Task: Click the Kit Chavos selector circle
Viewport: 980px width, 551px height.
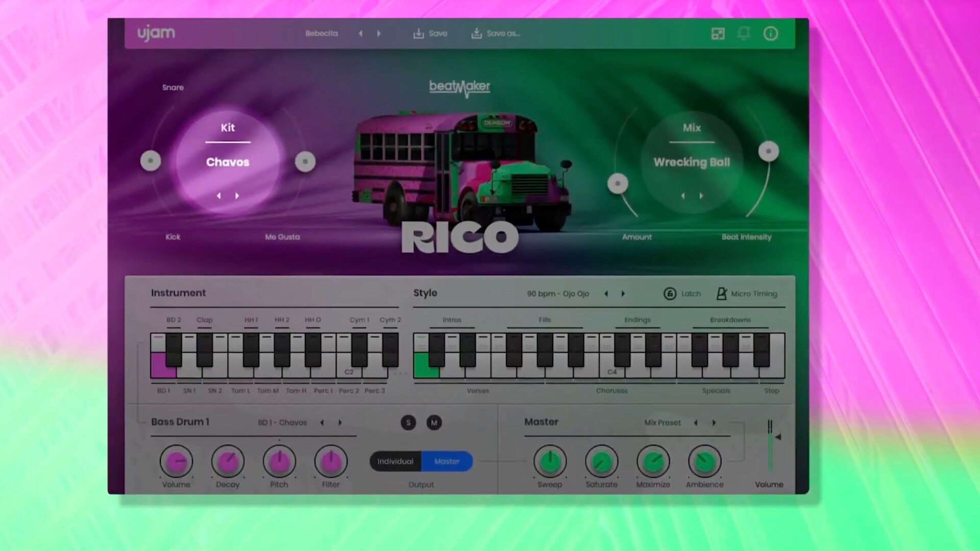Action: 228,162
